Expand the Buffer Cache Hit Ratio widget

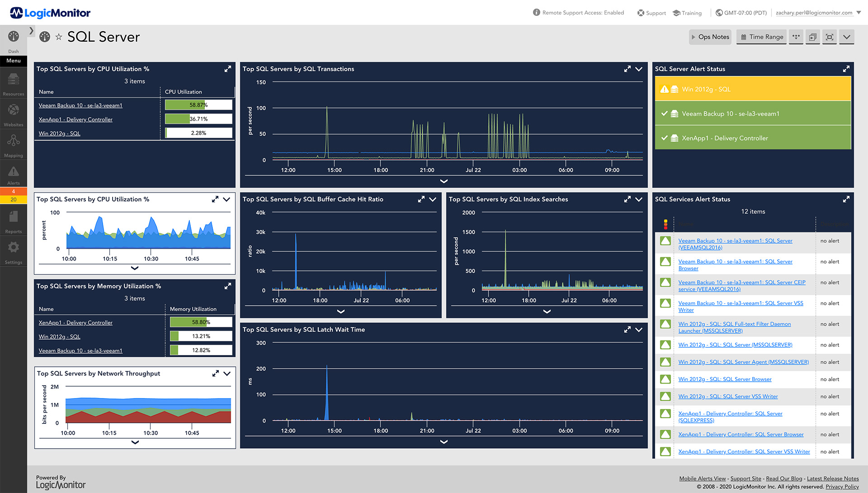[421, 199]
